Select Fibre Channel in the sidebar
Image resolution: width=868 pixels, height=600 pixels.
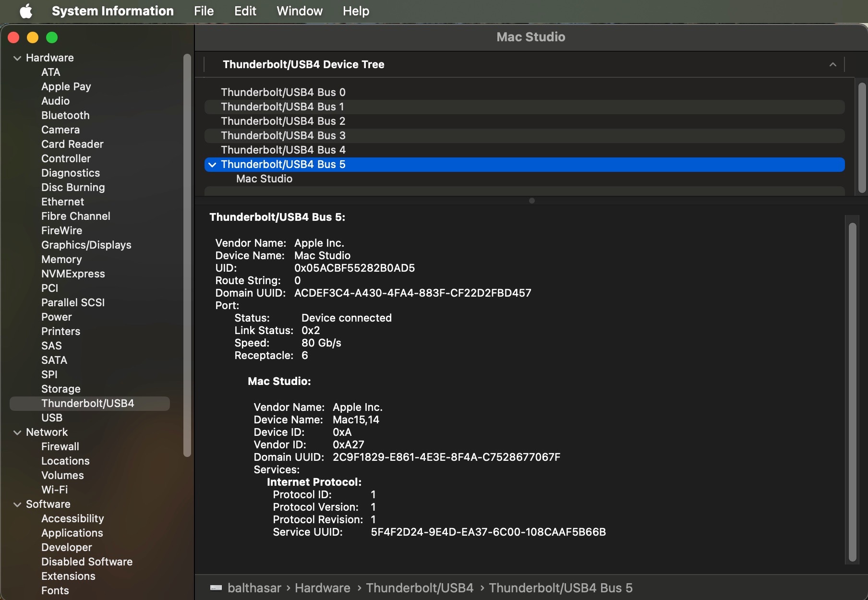pyautogui.click(x=75, y=216)
